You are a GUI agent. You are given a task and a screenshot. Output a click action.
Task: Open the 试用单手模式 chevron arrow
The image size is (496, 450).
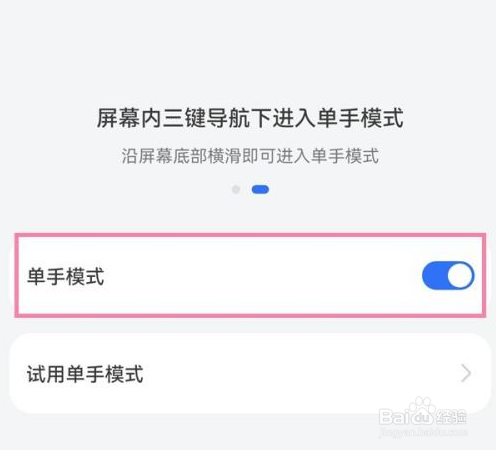pyautogui.click(x=466, y=373)
